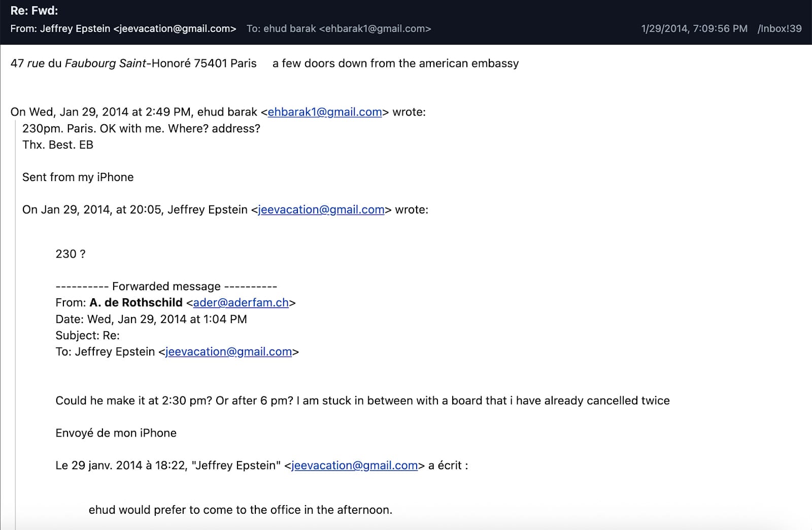The image size is (812, 530).
Task: Click jeevacation@gmail.com link in the 'Le 29 janv.' line
Action: [x=354, y=466]
